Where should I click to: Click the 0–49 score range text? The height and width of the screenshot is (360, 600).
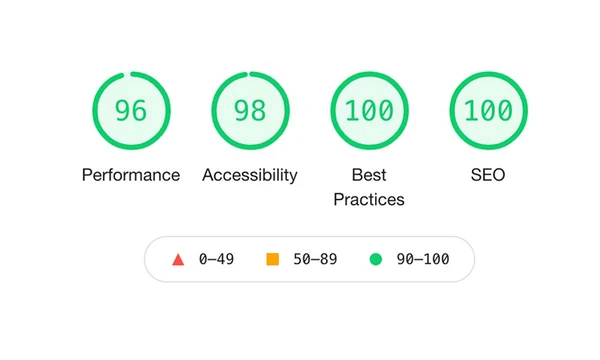point(216,259)
